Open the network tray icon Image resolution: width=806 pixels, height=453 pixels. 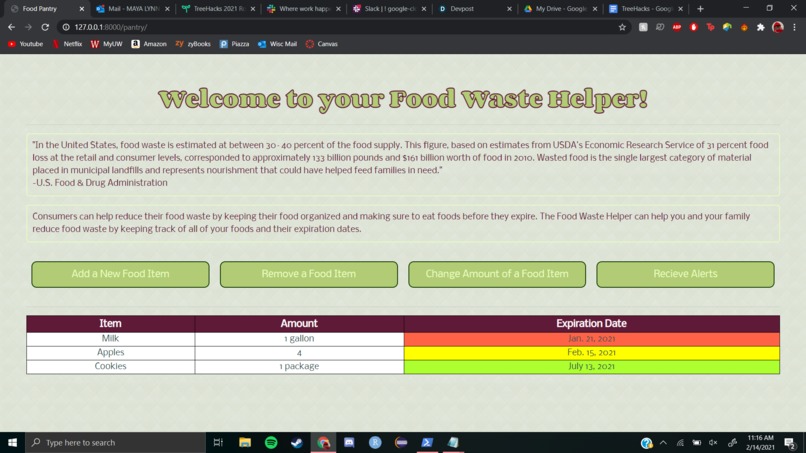[680, 442]
